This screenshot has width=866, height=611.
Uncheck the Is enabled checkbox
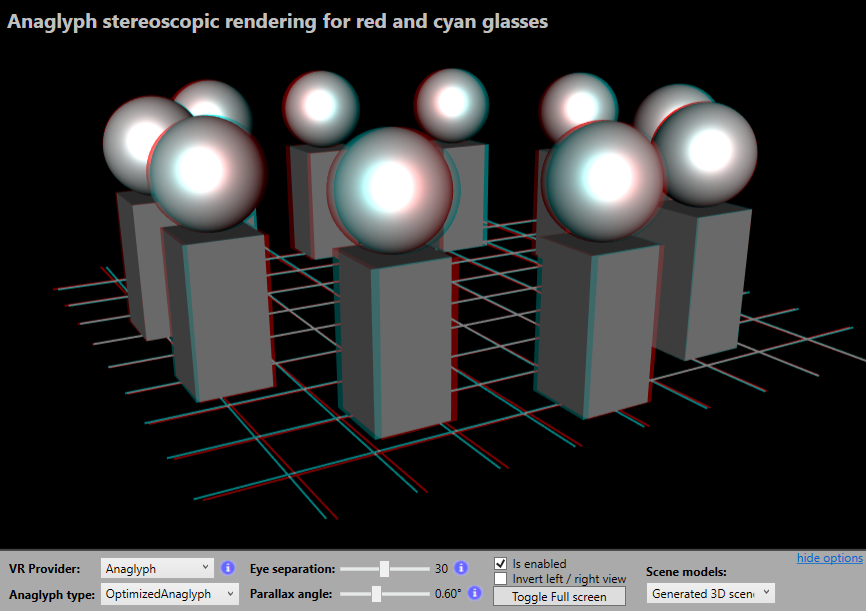500,563
